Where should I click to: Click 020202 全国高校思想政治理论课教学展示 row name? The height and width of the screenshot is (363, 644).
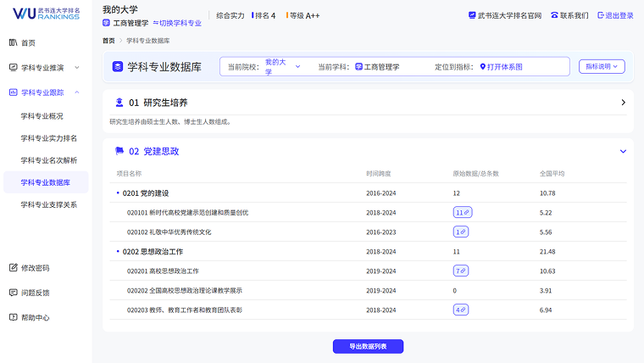click(x=185, y=290)
